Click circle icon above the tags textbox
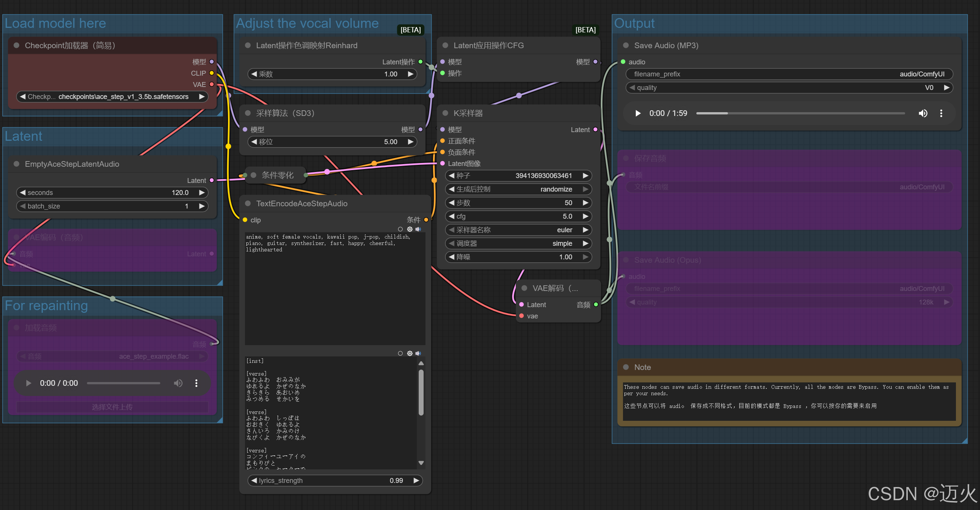This screenshot has height=510, width=980. pyautogui.click(x=400, y=229)
